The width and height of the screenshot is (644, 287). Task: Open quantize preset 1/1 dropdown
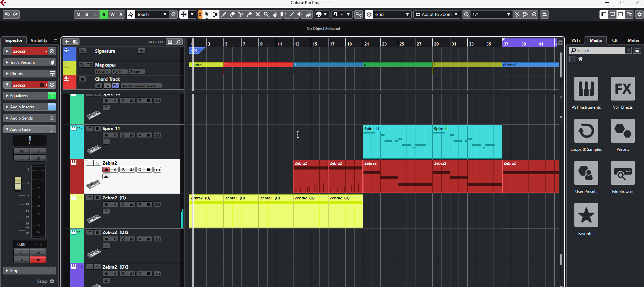[491, 14]
